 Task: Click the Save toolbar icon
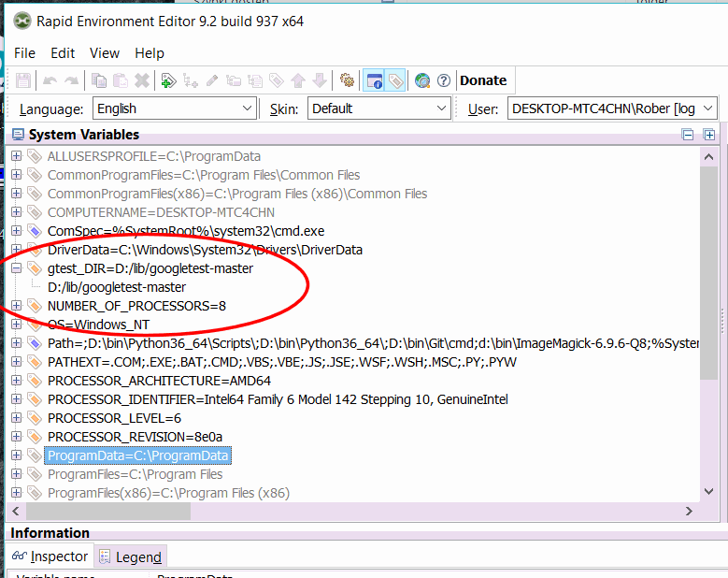coord(23,80)
